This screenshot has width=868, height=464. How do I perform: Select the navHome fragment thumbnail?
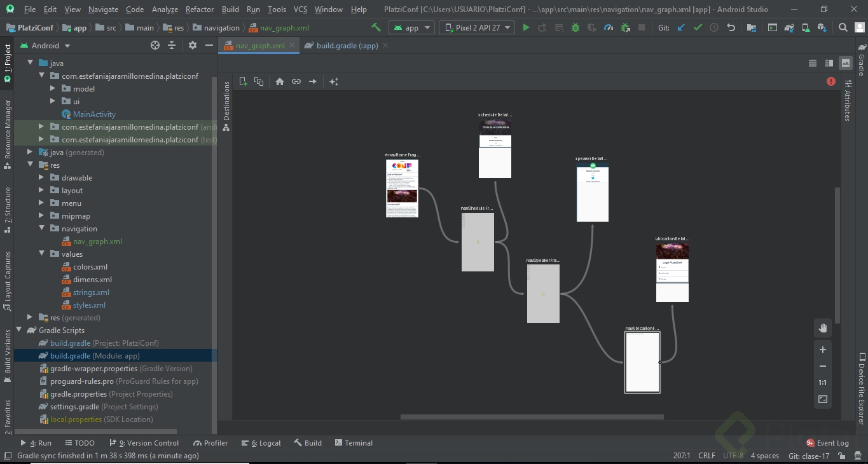click(x=402, y=189)
